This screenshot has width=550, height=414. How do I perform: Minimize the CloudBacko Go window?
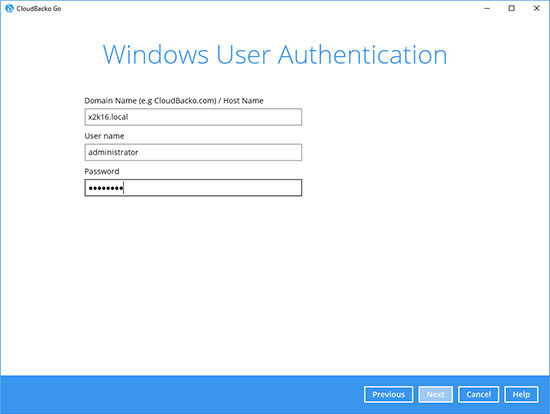tap(487, 8)
